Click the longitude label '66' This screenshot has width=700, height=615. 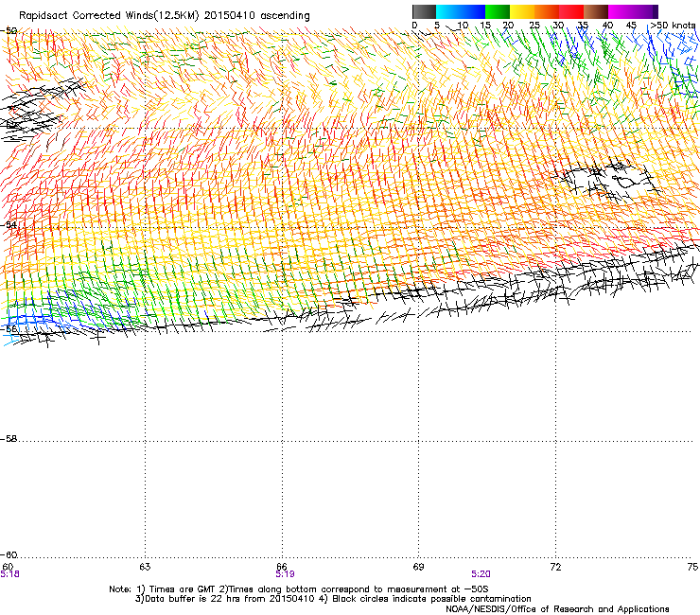(x=282, y=567)
